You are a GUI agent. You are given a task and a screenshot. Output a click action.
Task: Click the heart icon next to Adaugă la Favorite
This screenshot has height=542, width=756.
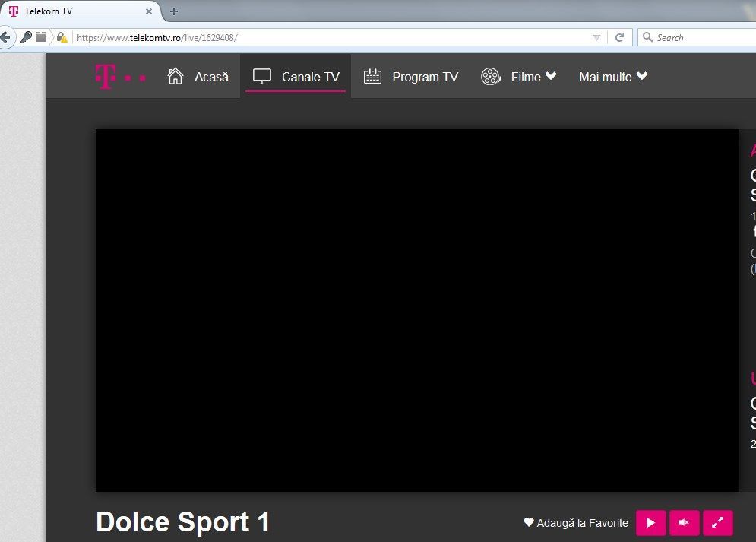click(528, 522)
